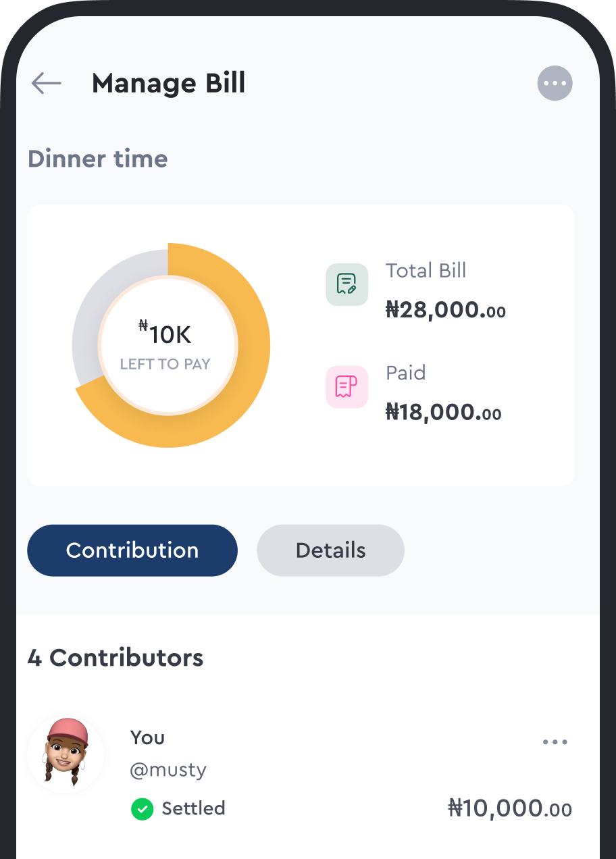
Task: Switch to the Details tab
Action: point(330,550)
